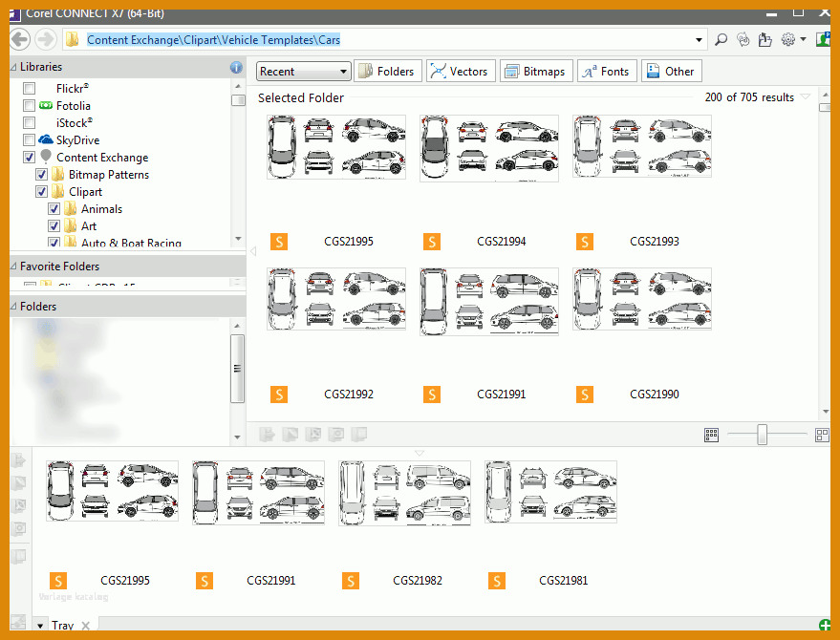Click the export folder icon in top toolbar
The image size is (840, 640).
[765, 39]
